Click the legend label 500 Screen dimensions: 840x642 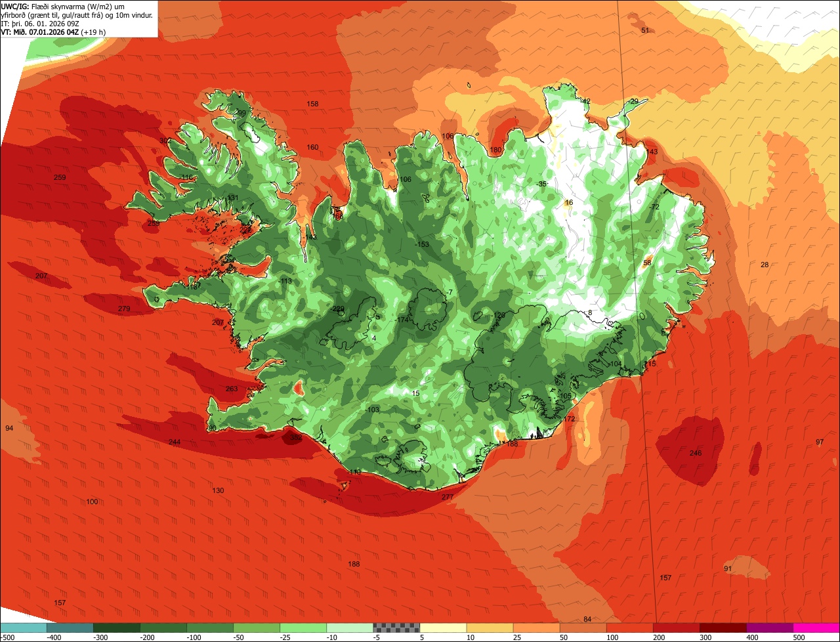coord(799,637)
